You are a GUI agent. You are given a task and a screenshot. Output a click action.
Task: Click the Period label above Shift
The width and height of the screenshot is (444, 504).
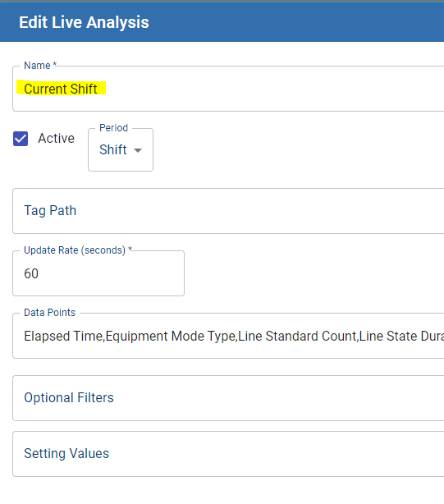click(x=114, y=127)
